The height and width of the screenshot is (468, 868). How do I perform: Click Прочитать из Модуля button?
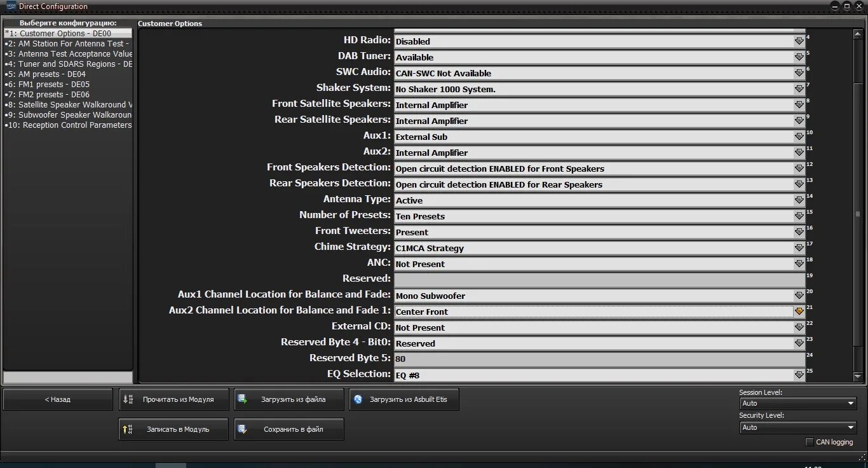173,399
